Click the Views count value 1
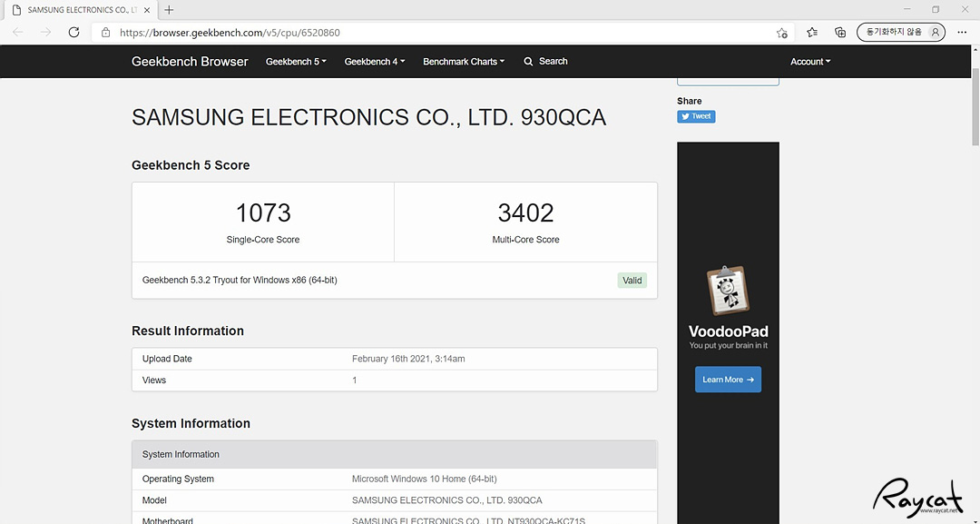Viewport: 980px width, 524px height. (x=355, y=381)
